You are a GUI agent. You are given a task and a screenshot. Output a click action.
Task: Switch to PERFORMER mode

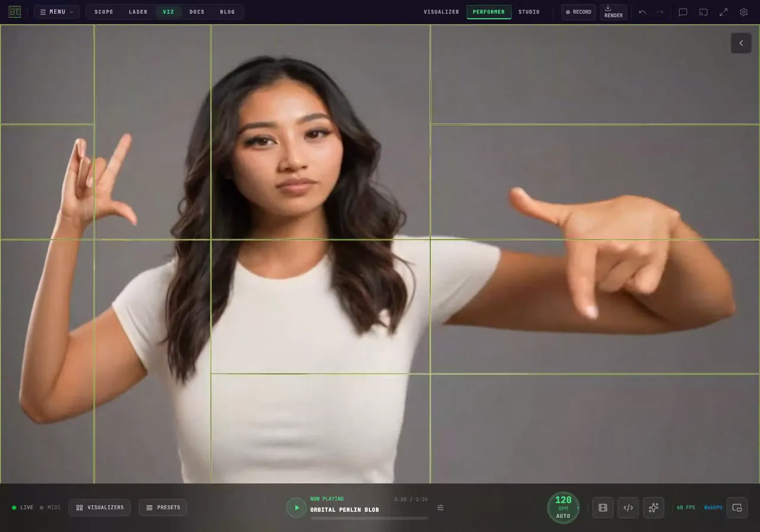[489, 12]
